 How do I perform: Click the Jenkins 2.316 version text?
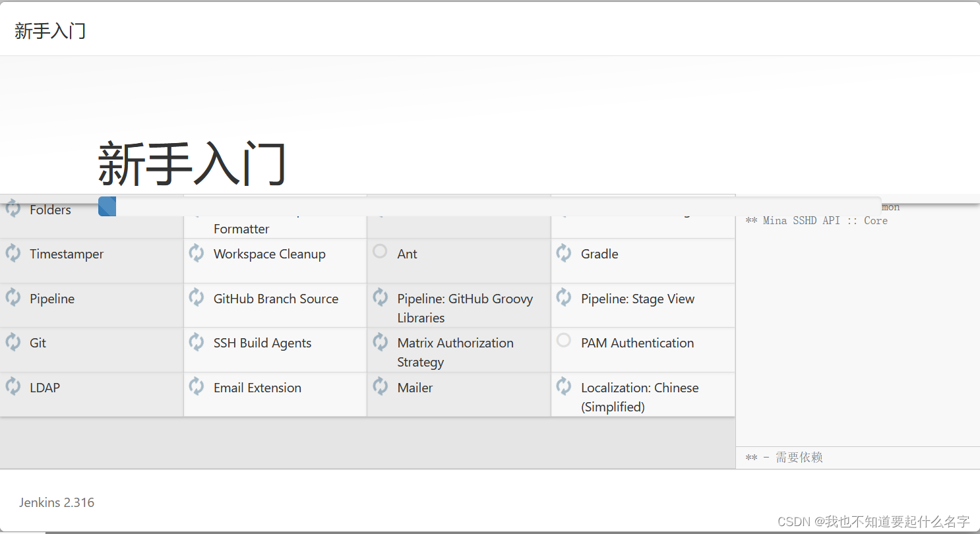point(57,502)
